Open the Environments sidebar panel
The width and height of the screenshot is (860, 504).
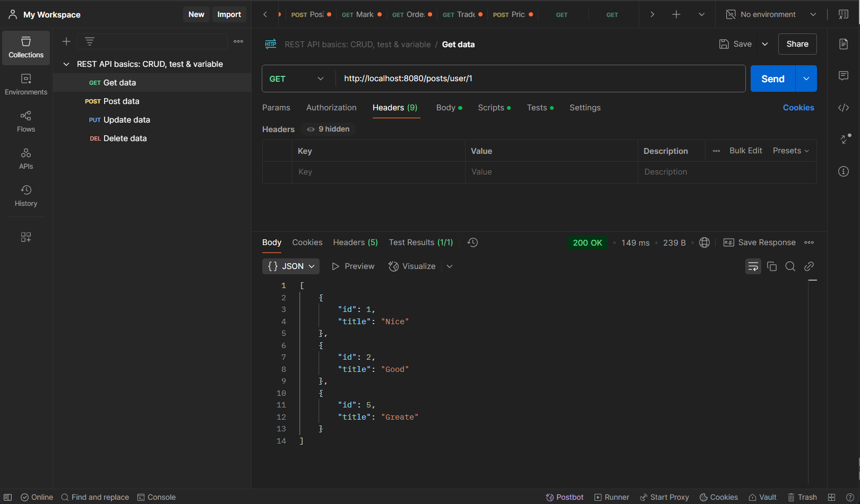(26, 85)
